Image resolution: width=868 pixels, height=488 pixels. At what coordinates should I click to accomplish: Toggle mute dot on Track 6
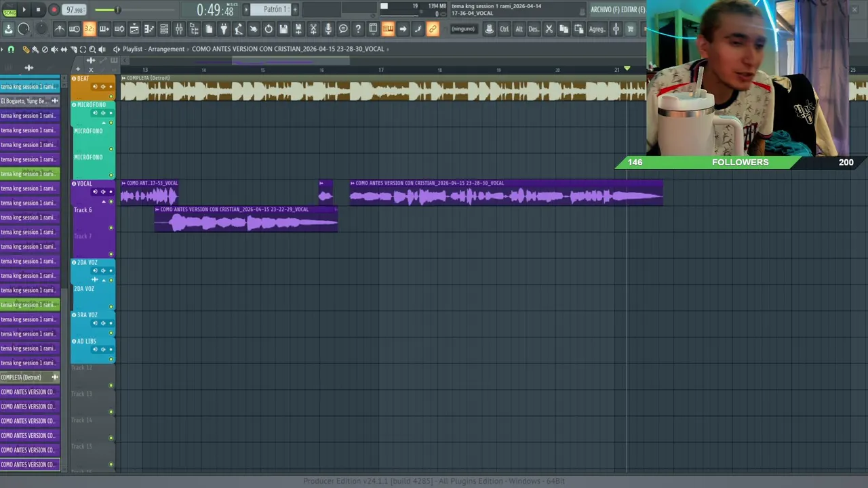pos(111,228)
